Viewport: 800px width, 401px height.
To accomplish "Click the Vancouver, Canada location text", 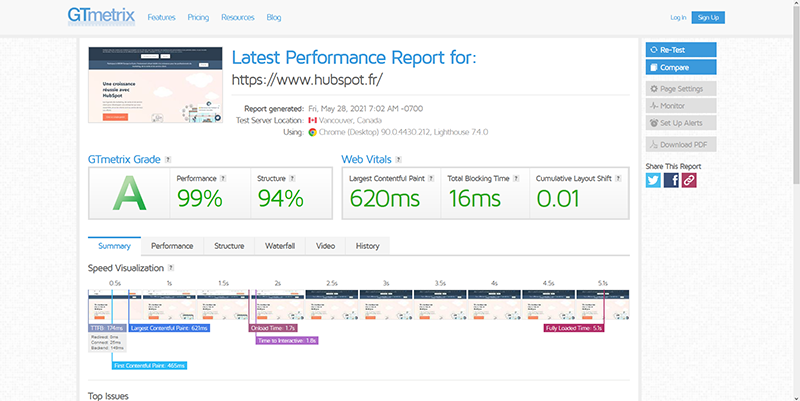I will [350, 120].
